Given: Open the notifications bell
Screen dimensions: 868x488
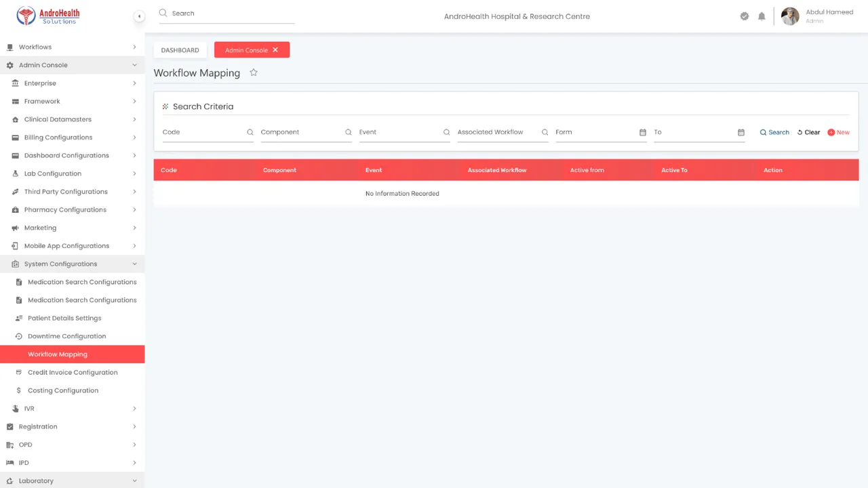Looking at the screenshot, I should tap(762, 16).
